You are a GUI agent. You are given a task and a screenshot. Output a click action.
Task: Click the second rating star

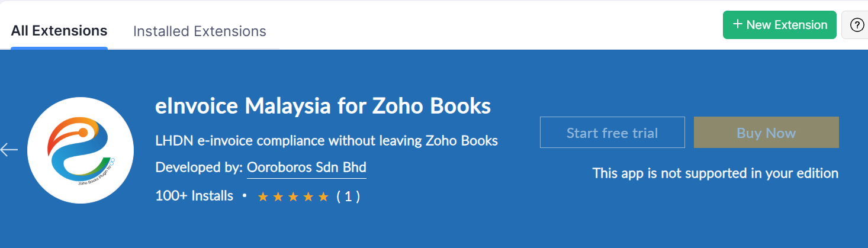[x=278, y=197]
